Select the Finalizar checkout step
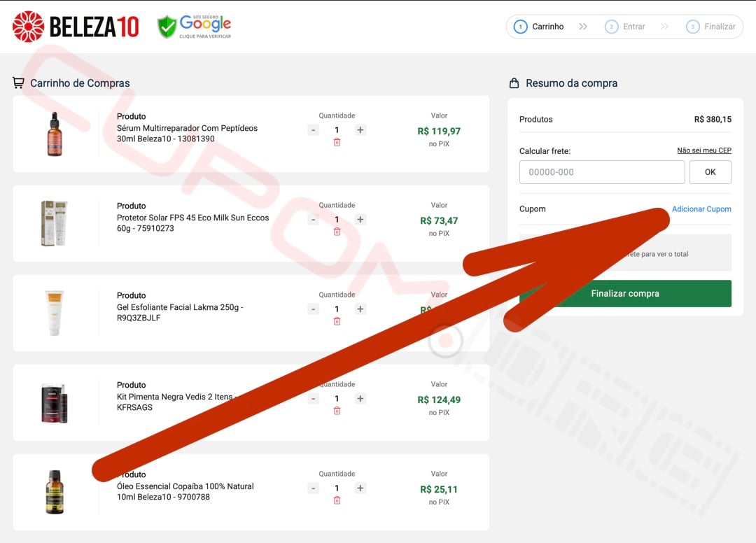This screenshot has height=543, width=756. coord(710,27)
